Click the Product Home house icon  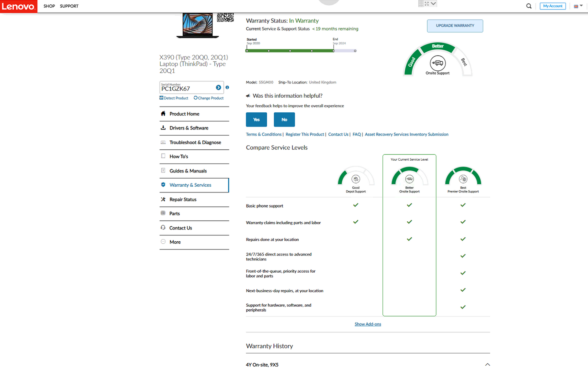tap(163, 114)
